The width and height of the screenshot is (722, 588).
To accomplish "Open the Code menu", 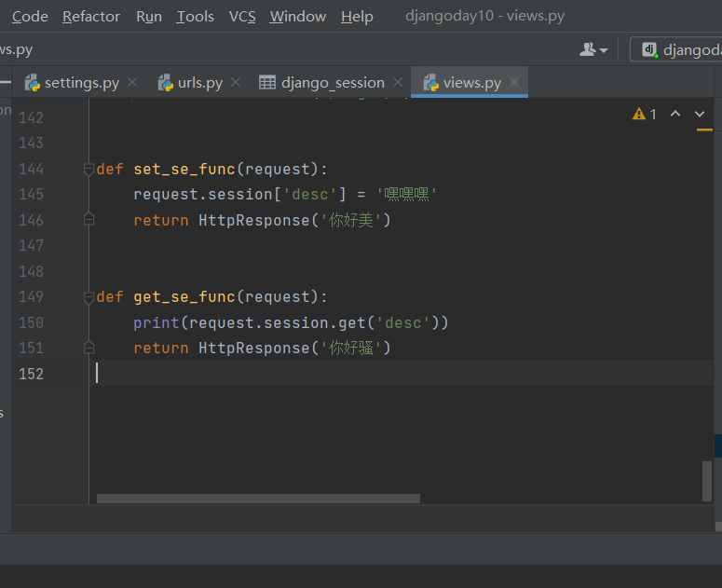I will (30, 17).
